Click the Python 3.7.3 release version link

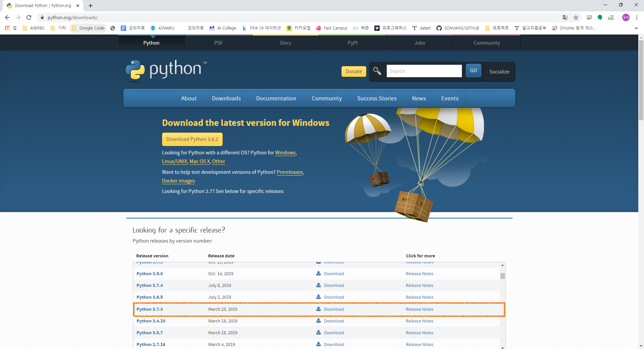point(150,309)
